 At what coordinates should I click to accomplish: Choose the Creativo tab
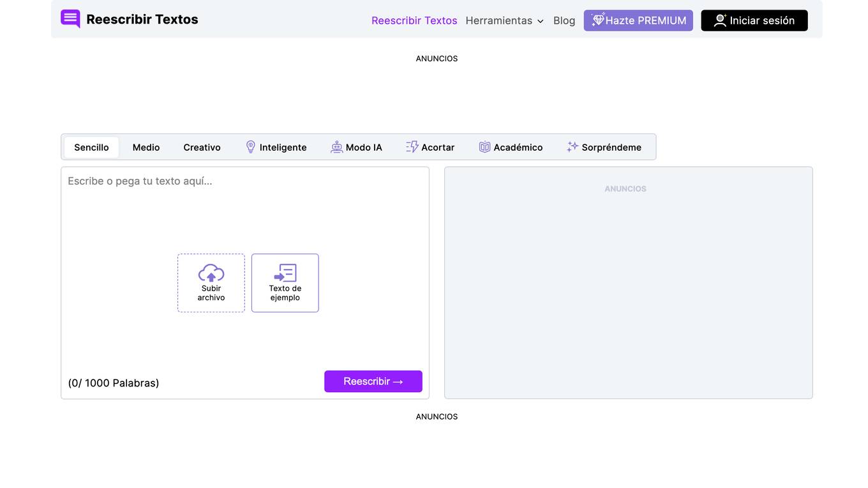pyautogui.click(x=202, y=147)
